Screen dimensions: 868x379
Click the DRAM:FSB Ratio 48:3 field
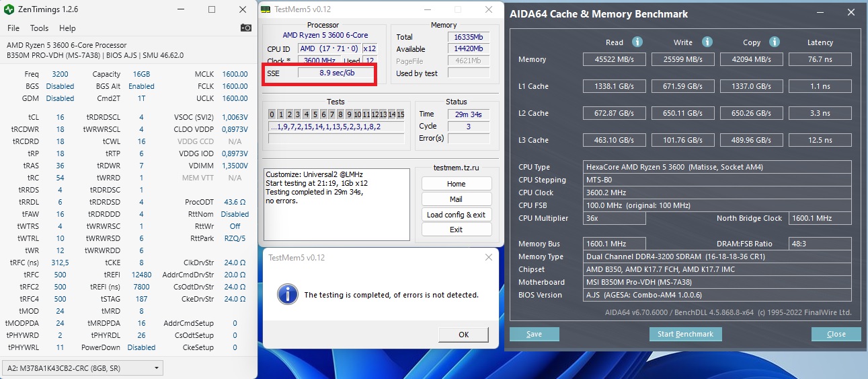(820, 244)
